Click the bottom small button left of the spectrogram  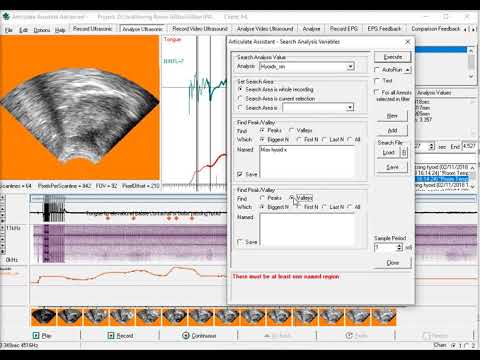(2, 251)
